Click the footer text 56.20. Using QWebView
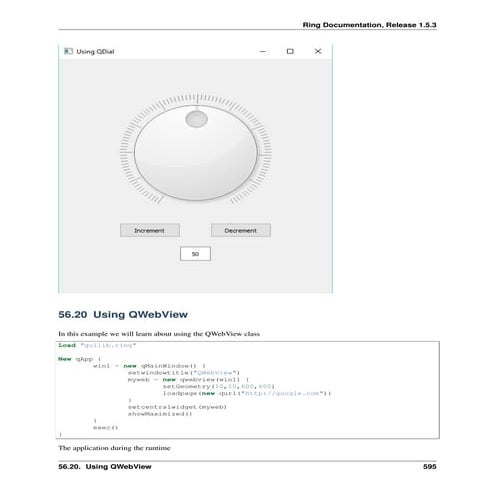Screen dimensions: 495x495 click(105, 466)
